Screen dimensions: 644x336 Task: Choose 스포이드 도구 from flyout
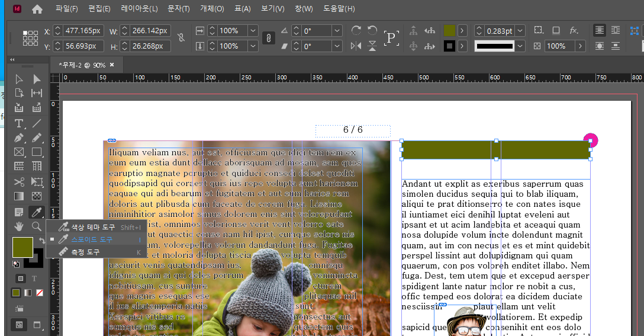[95, 239]
